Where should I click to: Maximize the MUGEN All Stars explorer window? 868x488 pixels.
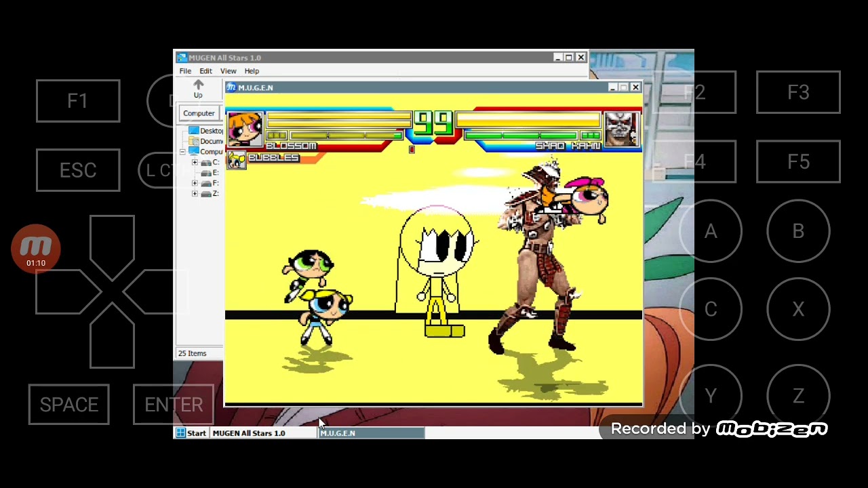(569, 58)
